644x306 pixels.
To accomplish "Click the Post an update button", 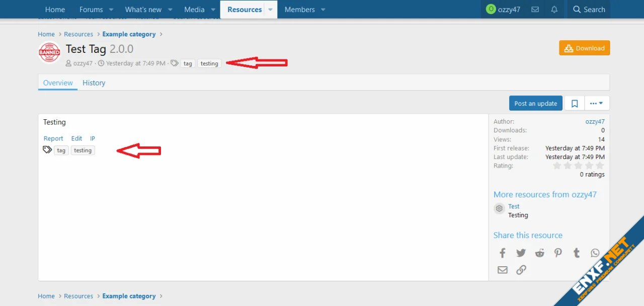I will click(535, 103).
